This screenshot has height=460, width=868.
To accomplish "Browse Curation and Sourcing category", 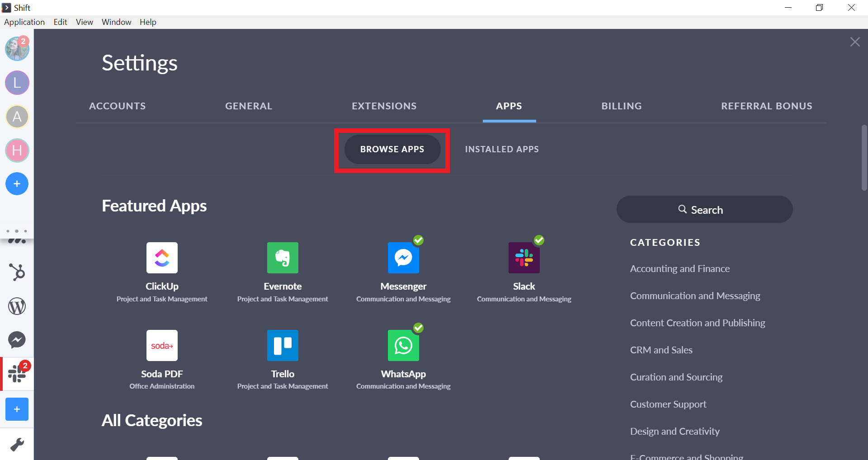I will click(676, 377).
